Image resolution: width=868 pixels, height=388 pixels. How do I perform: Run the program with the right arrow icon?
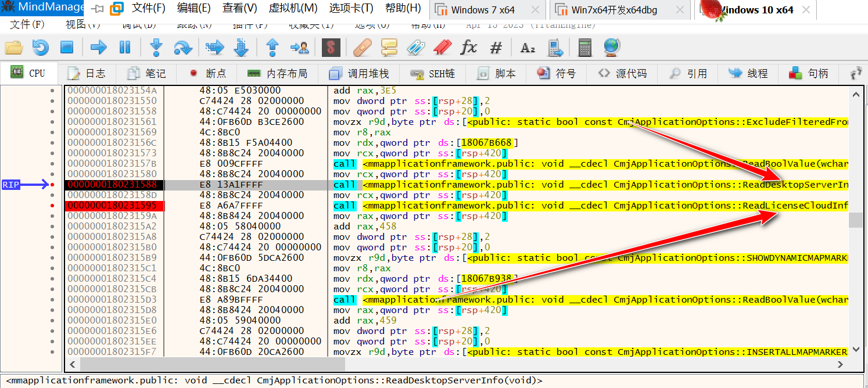(x=98, y=48)
